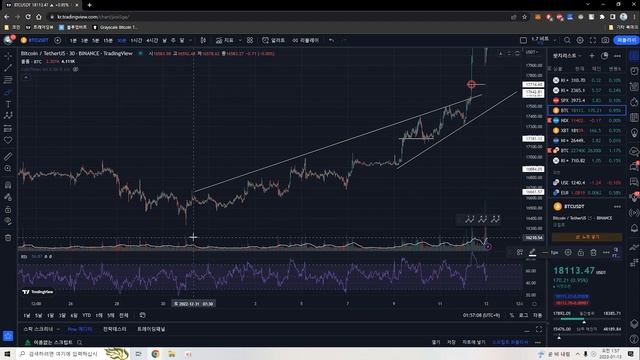Open the indicators (지표) menu

(225, 40)
